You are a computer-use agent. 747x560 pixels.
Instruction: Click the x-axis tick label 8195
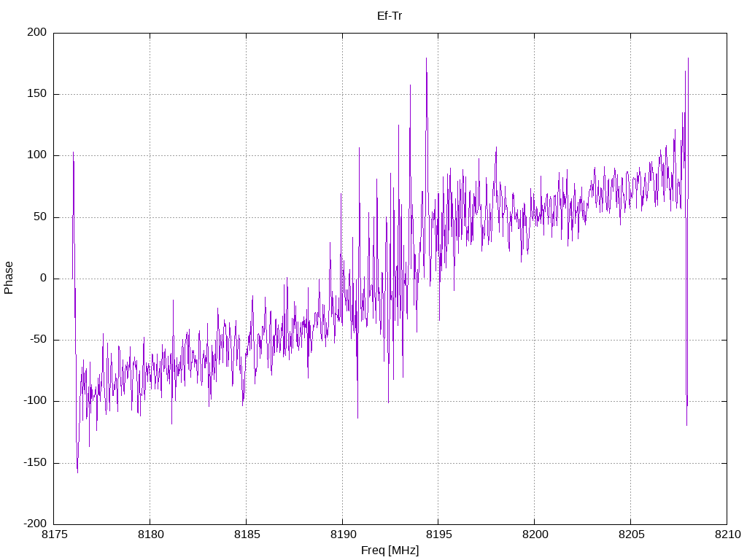pos(438,534)
